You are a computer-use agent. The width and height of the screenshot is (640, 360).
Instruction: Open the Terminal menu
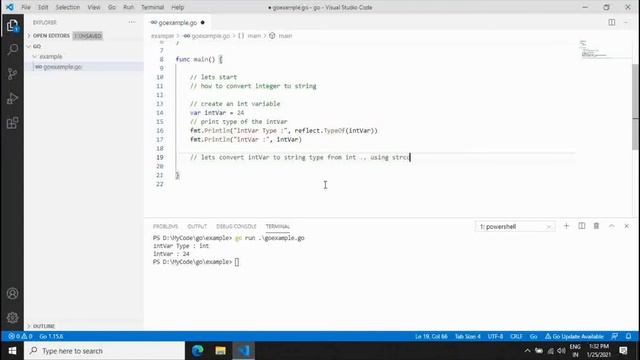point(152,7)
